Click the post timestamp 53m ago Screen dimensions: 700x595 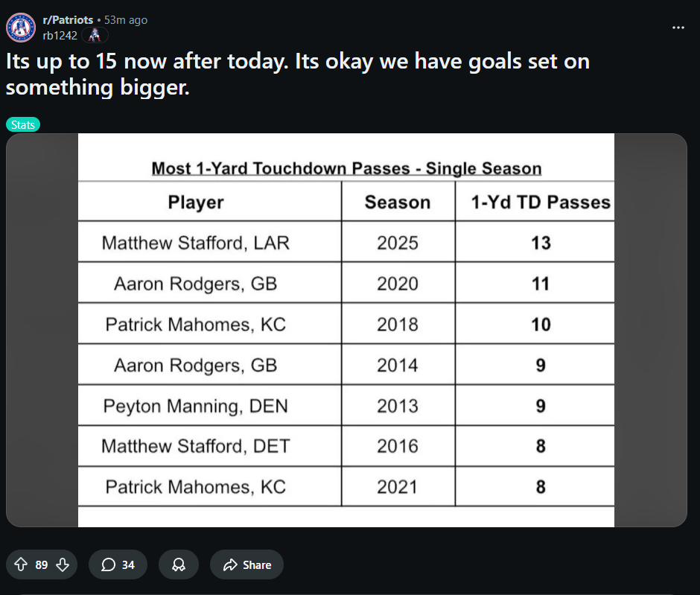pos(126,20)
